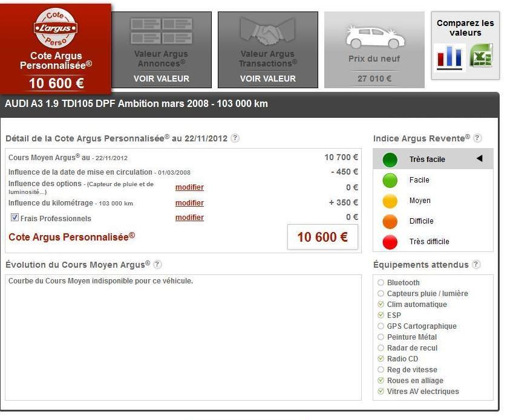Click the L'argus Cote Perso logo
This screenshot has width=513, height=420.
click(56, 28)
